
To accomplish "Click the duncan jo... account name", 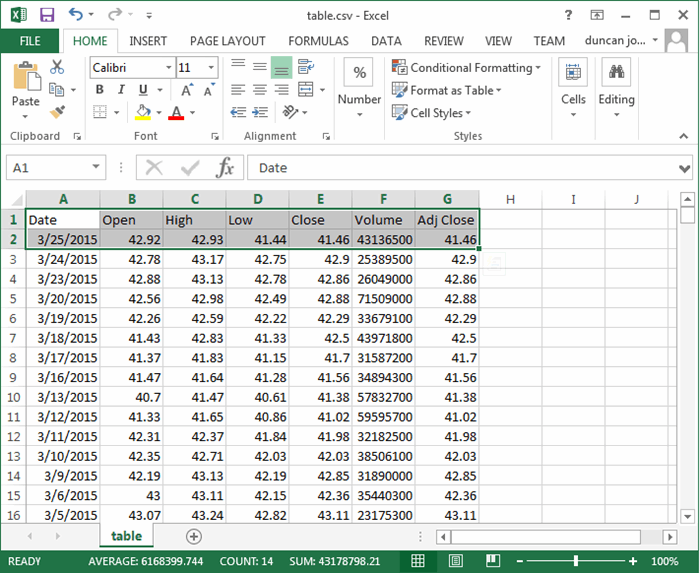I will pos(615,41).
